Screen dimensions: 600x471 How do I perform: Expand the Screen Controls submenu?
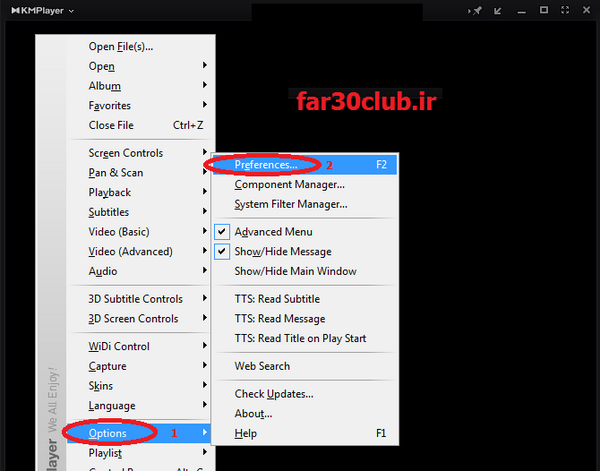point(140,153)
